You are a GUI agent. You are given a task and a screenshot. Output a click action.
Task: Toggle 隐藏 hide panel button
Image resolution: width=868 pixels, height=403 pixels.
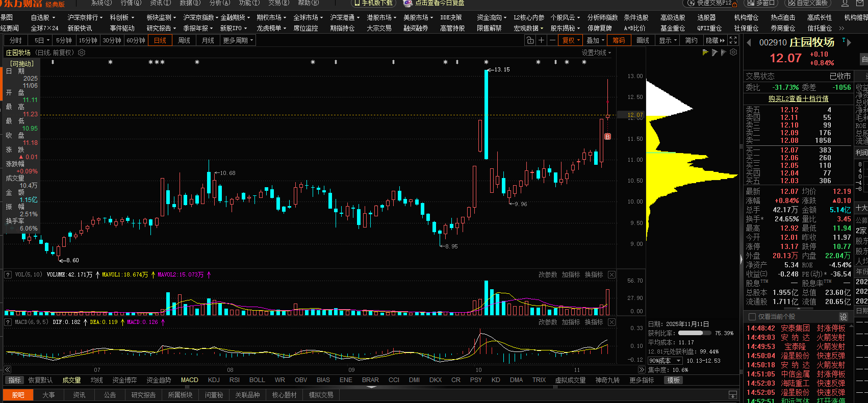click(x=715, y=40)
